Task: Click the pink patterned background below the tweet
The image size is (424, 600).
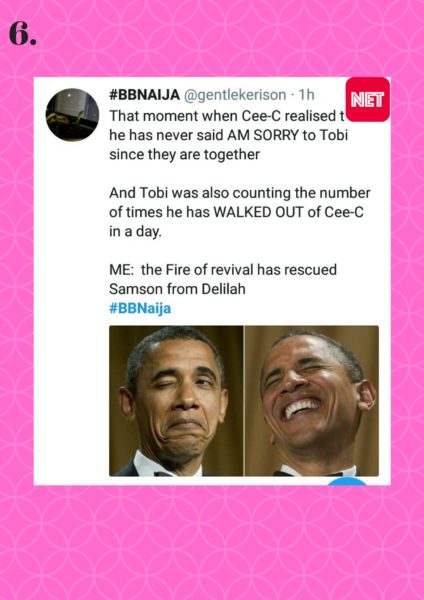Action: [x=212, y=543]
